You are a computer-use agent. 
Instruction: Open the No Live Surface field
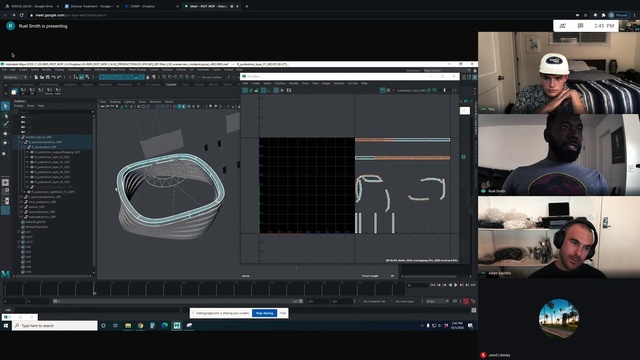pyautogui.click(x=212, y=77)
